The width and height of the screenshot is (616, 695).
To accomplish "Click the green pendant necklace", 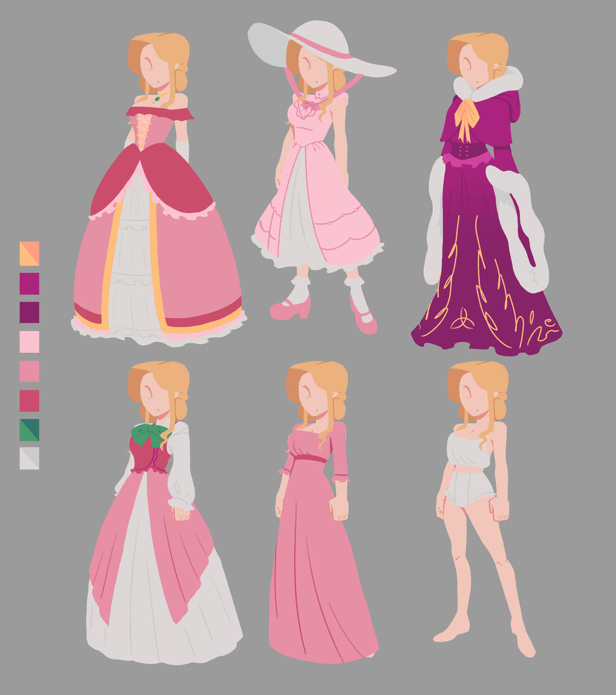I will (157, 99).
